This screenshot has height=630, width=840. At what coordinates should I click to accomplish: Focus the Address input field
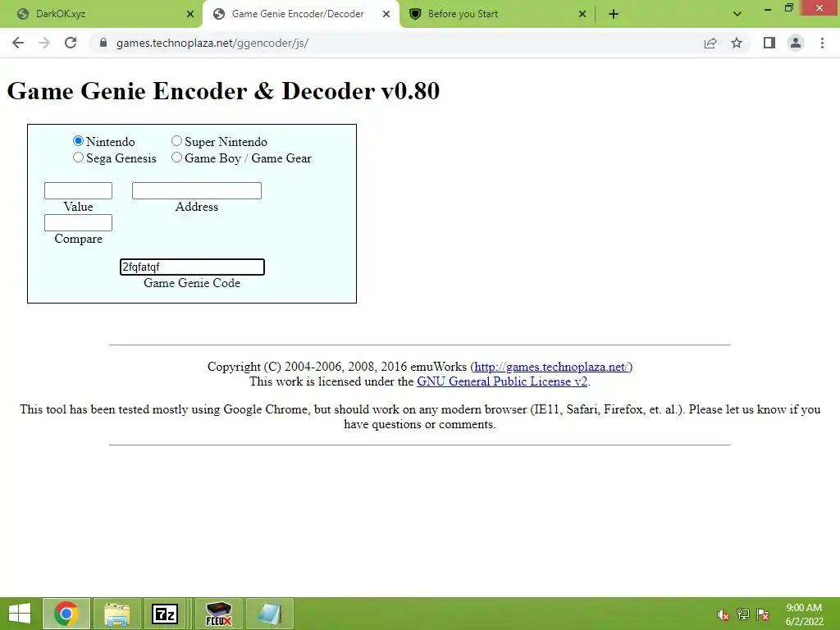coord(197,190)
